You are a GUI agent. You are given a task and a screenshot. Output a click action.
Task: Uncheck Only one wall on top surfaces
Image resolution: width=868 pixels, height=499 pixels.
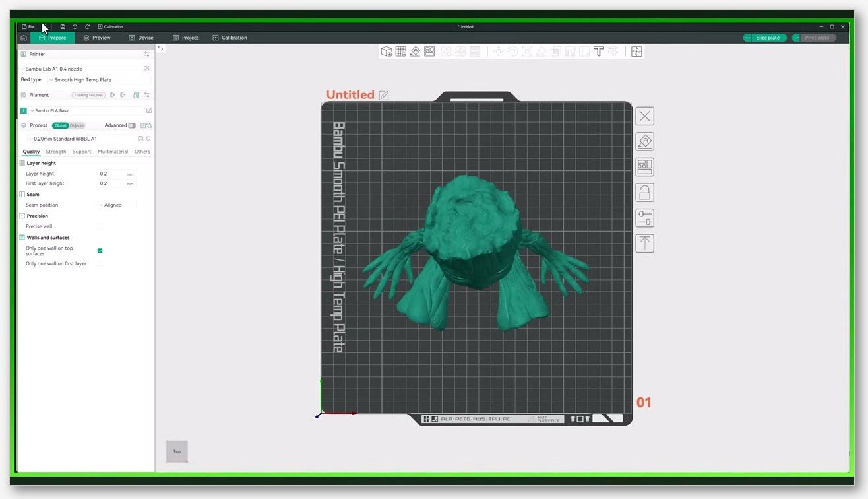coord(100,251)
